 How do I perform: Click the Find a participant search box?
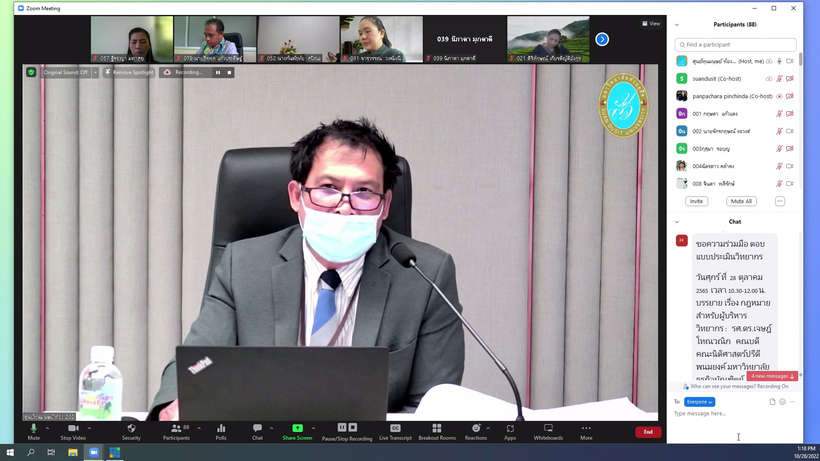coord(735,44)
